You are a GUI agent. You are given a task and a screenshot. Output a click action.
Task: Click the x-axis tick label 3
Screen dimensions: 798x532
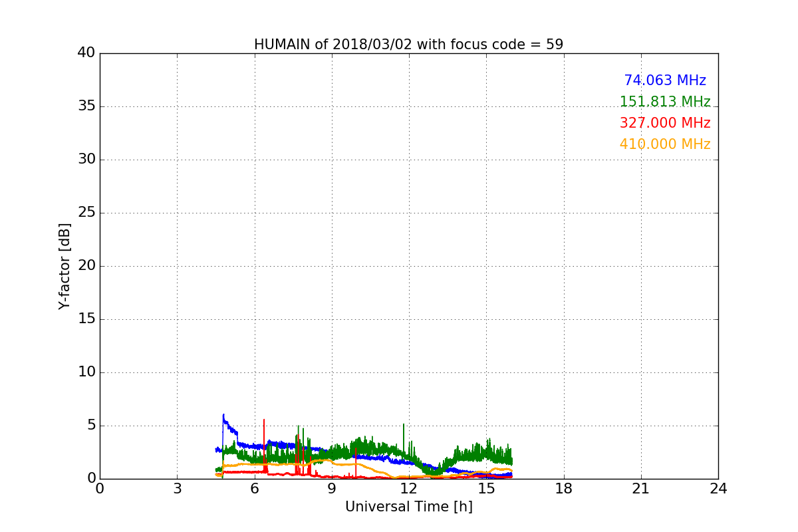[177, 489]
